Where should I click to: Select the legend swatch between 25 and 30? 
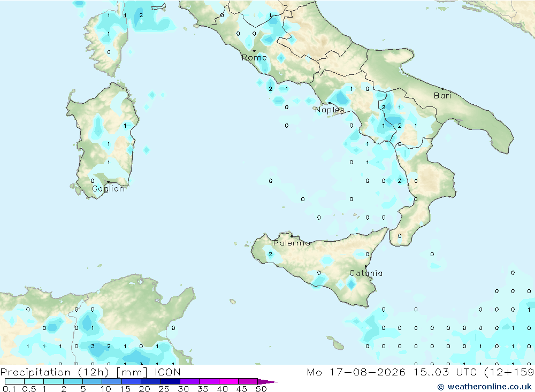tap(170, 381)
